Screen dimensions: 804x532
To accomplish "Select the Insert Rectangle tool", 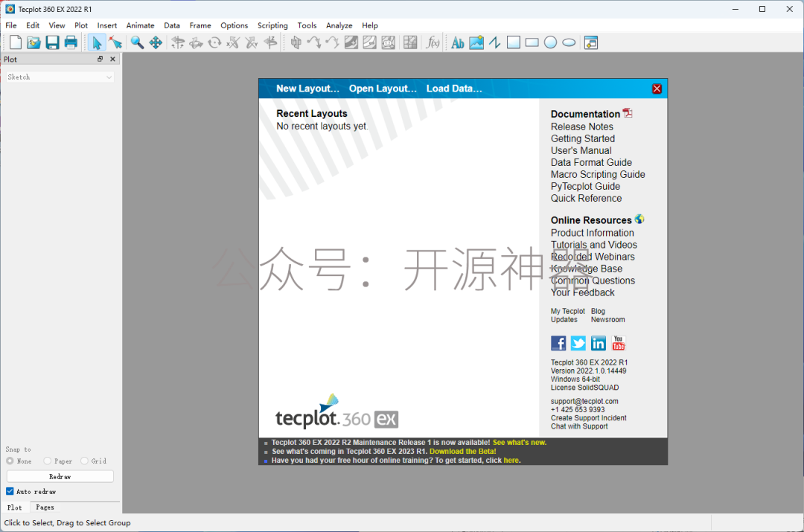I will point(532,42).
